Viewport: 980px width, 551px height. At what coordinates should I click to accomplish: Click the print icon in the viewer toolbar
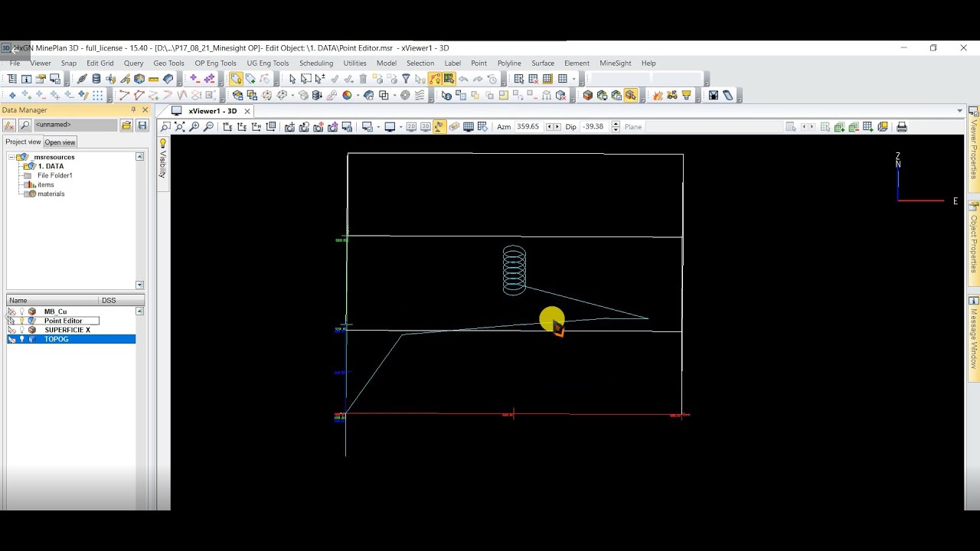coord(901,126)
